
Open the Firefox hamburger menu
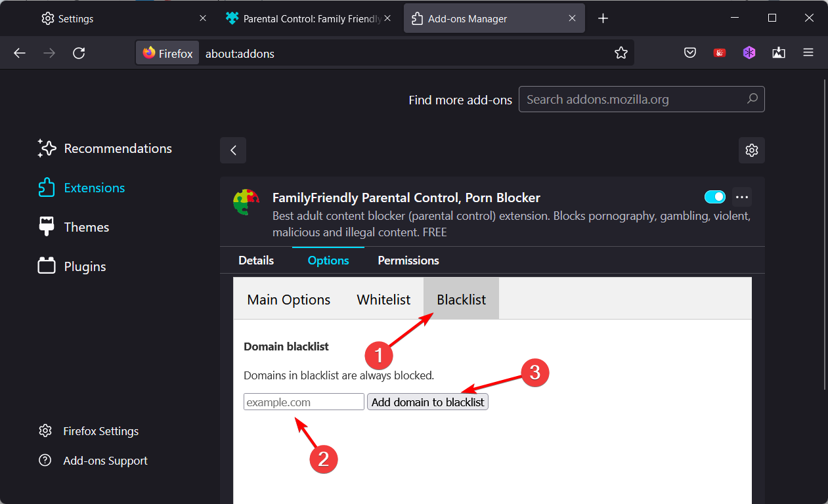[x=808, y=53]
